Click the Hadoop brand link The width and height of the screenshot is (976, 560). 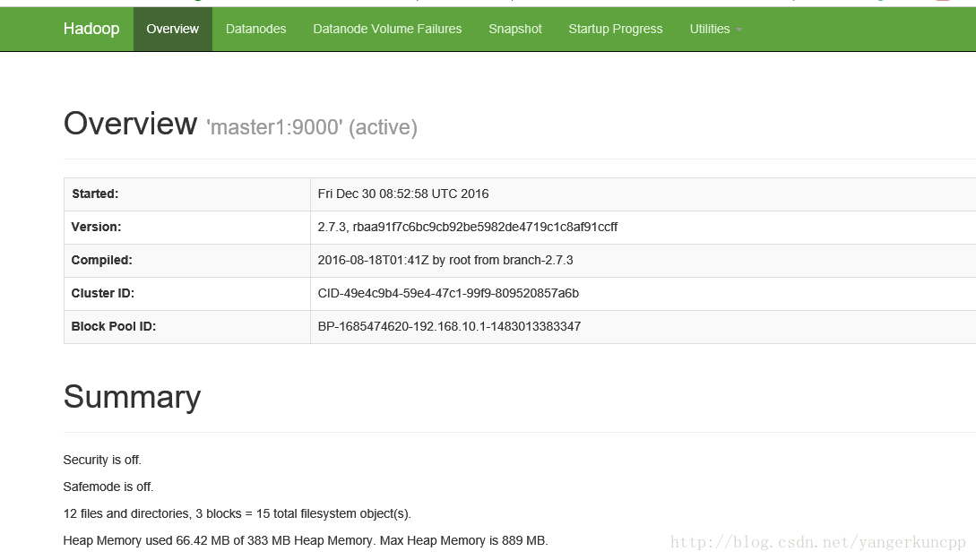pyautogui.click(x=91, y=29)
